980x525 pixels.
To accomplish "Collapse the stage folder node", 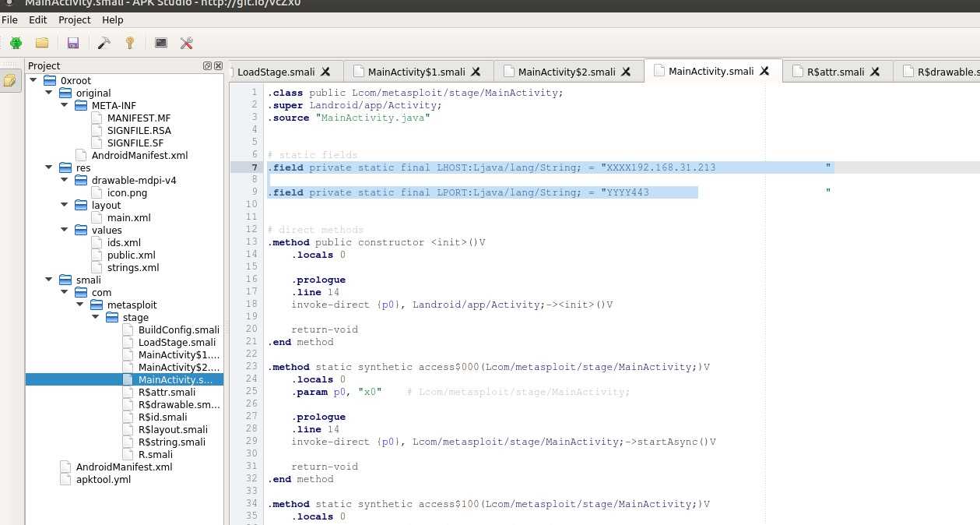I will pos(96,317).
